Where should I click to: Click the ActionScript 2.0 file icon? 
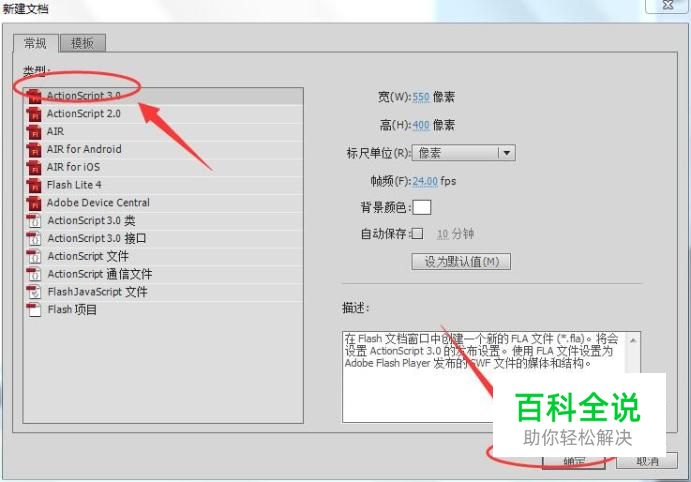[x=34, y=114]
